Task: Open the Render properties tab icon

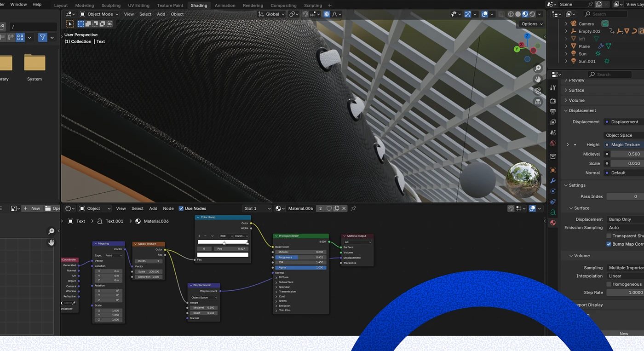Action: click(553, 101)
